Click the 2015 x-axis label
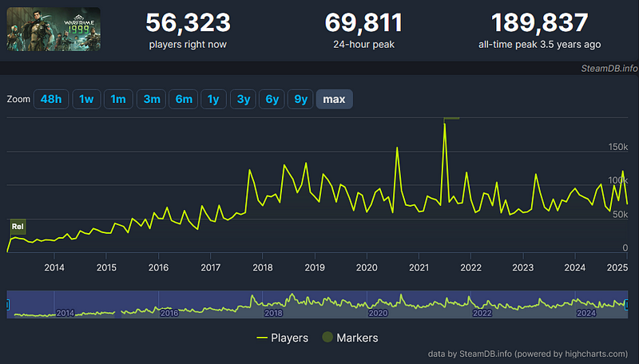This screenshot has width=639, height=364. tap(106, 267)
